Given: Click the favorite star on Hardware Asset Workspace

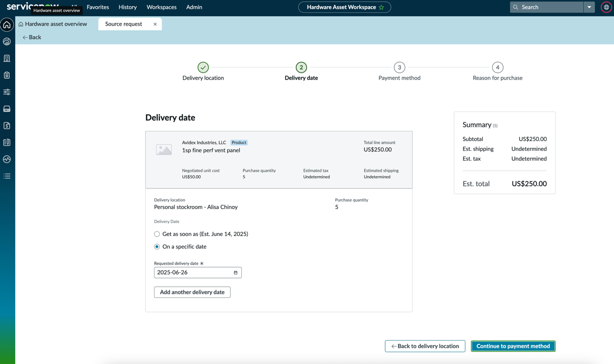Looking at the screenshot, I should [381, 7].
